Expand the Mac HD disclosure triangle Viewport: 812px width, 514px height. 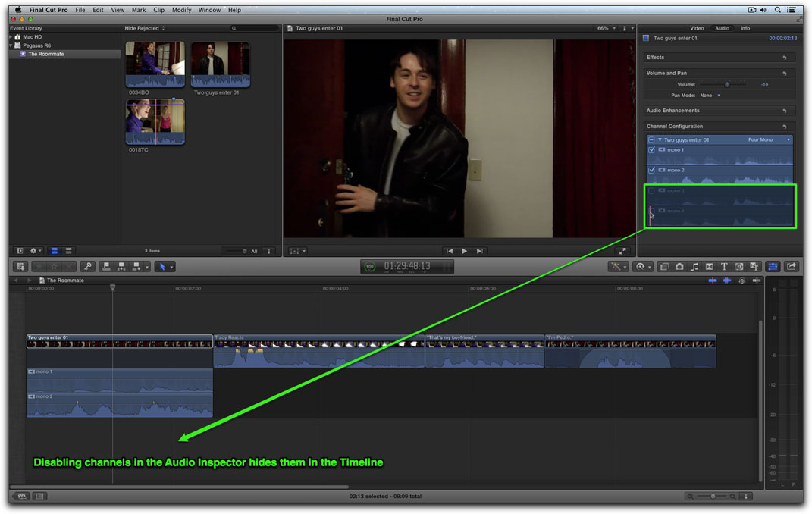(x=11, y=37)
